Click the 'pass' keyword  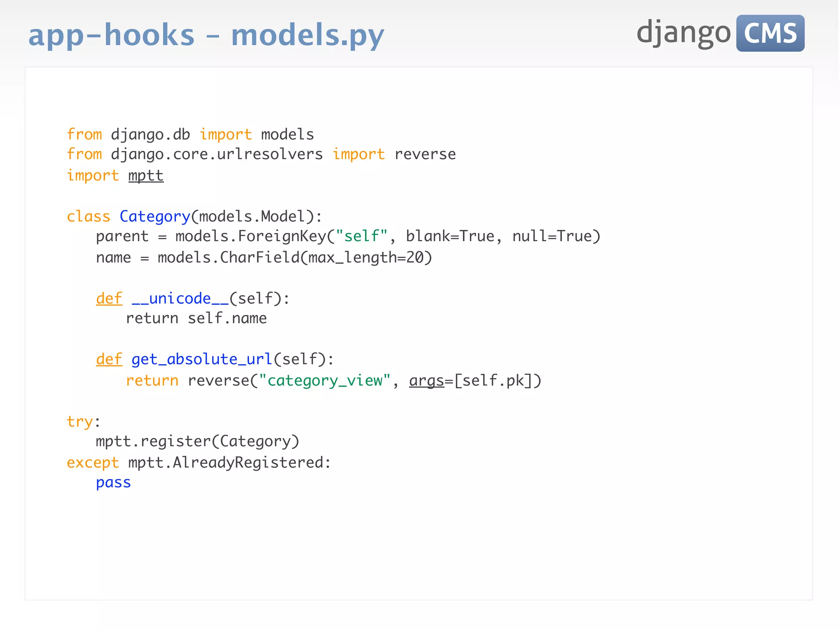point(114,483)
